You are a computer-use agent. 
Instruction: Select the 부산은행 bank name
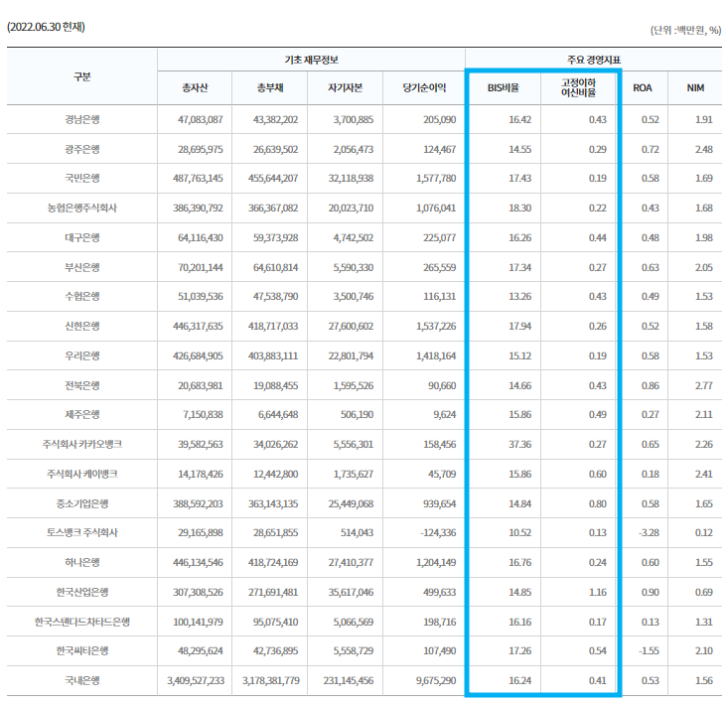coord(82,267)
